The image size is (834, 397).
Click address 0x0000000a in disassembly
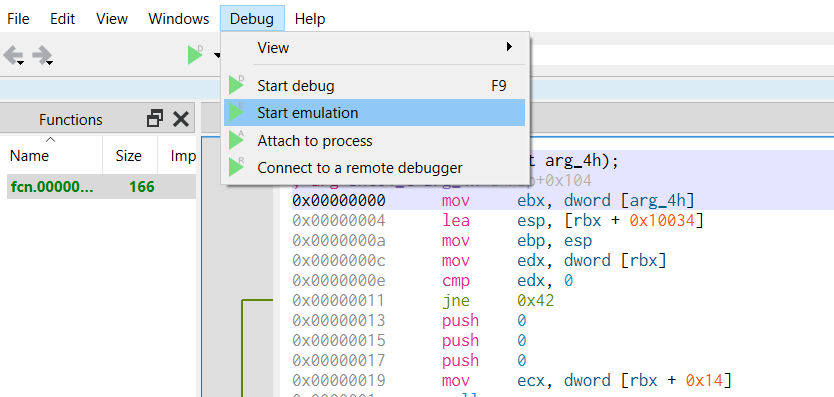(x=339, y=241)
